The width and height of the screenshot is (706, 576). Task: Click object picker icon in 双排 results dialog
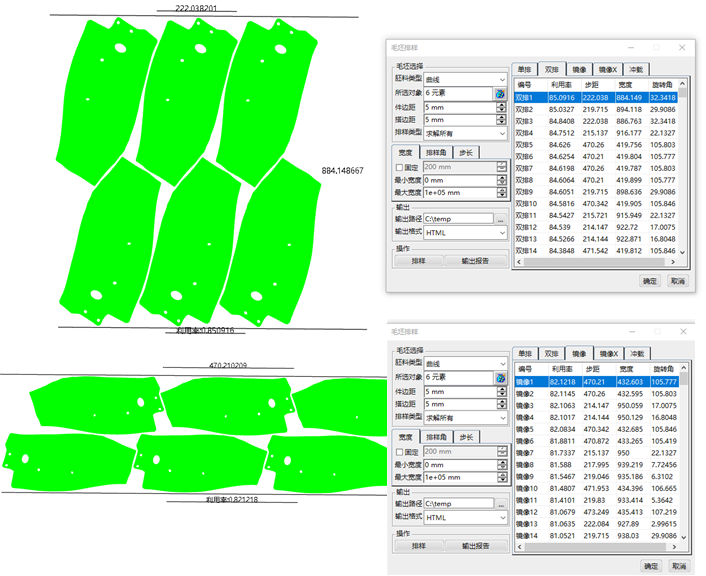(500, 93)
